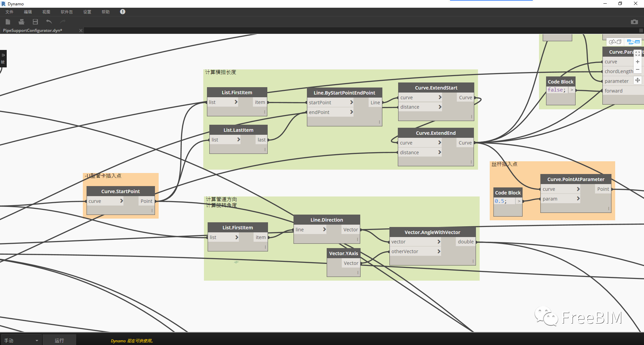
Task: Expand vector port chevron on Vector.AngleWithVector
Action: (x=439, y=241)
